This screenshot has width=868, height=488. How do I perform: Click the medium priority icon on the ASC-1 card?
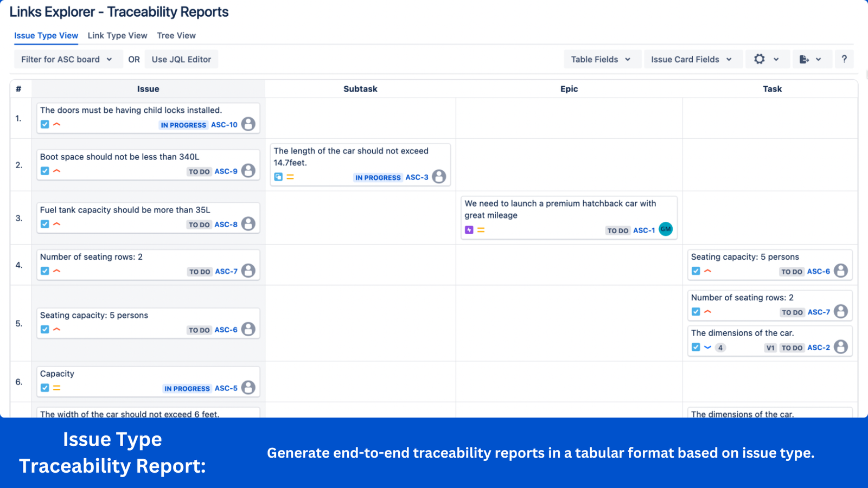coord(481,230)
